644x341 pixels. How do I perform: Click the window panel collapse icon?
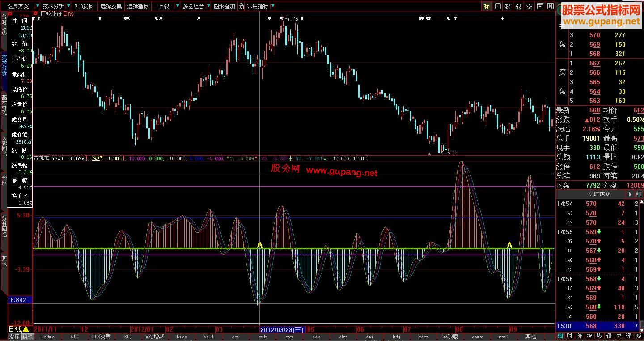540,6
